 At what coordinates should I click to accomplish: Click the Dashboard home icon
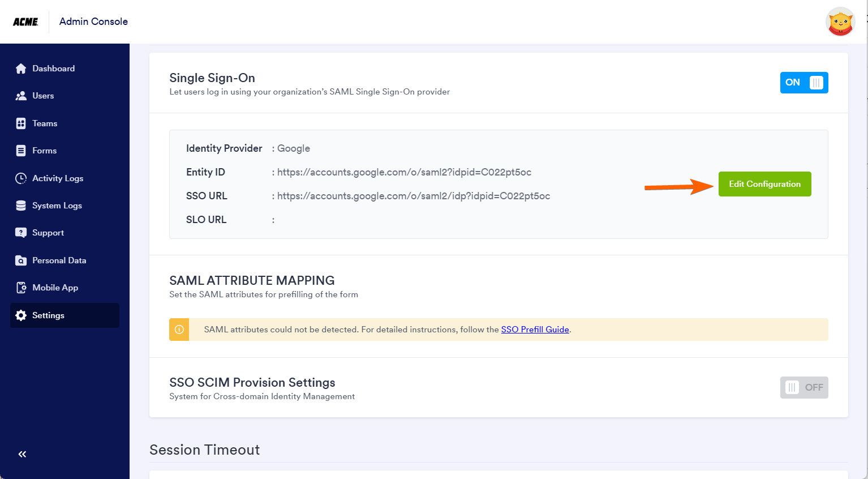click(21, 69)
